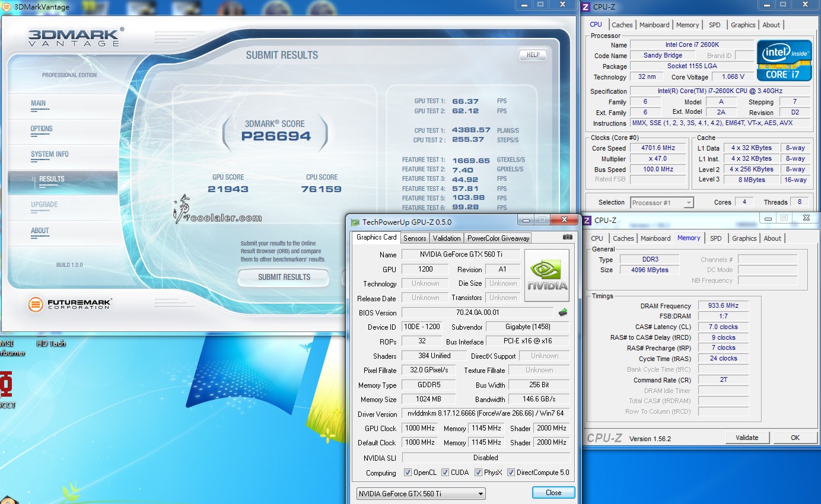Click the 3DMarkVantage title bar icon

tap(7, 7)
